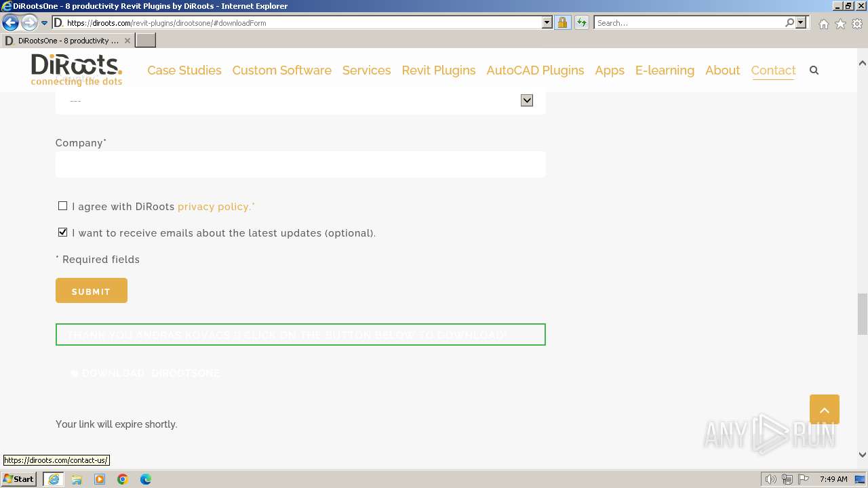Click the 7:49 AM system clock
The height and width of the screenshot is (488, 868).
coord(833,479)
